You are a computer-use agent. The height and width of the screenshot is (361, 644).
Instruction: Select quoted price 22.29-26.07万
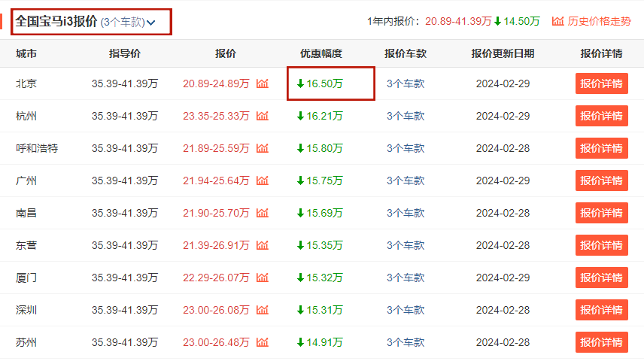coord(216,278)
